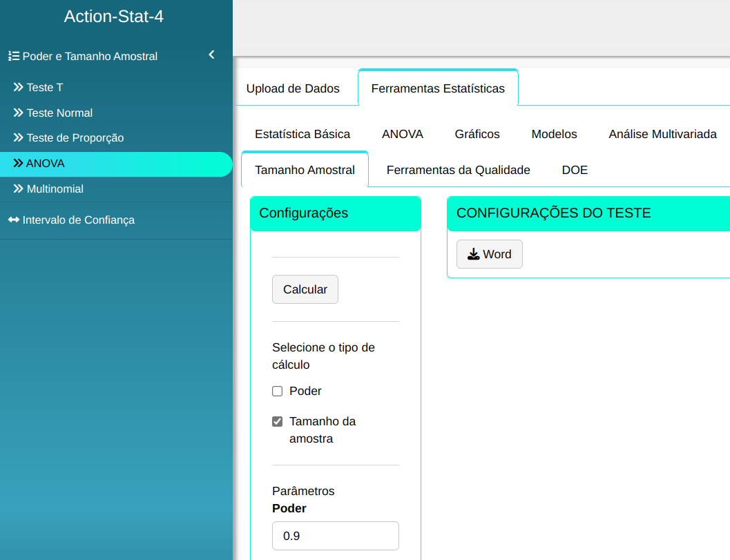Click the Poder value input field
The height and width of the screenshot is (560, 730).
336,536
